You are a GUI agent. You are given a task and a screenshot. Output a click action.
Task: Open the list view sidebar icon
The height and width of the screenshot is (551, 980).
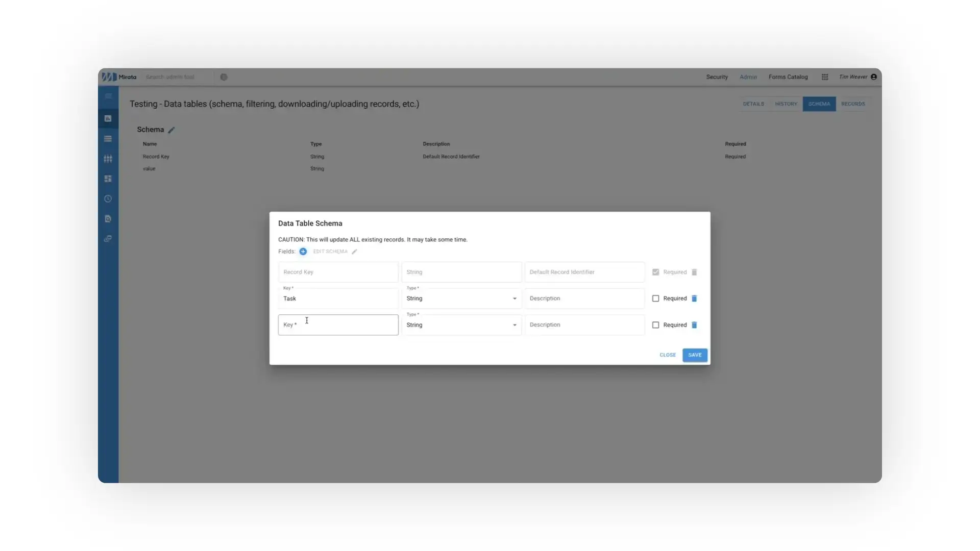[108, 138]
